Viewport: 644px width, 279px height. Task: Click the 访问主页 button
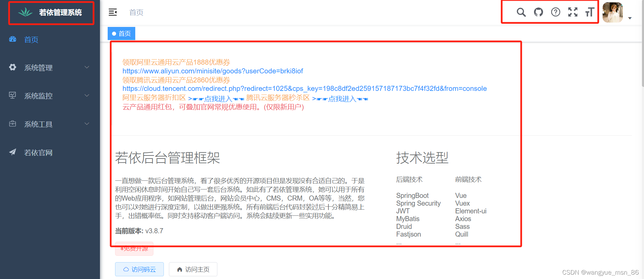[x=193, y=269]
